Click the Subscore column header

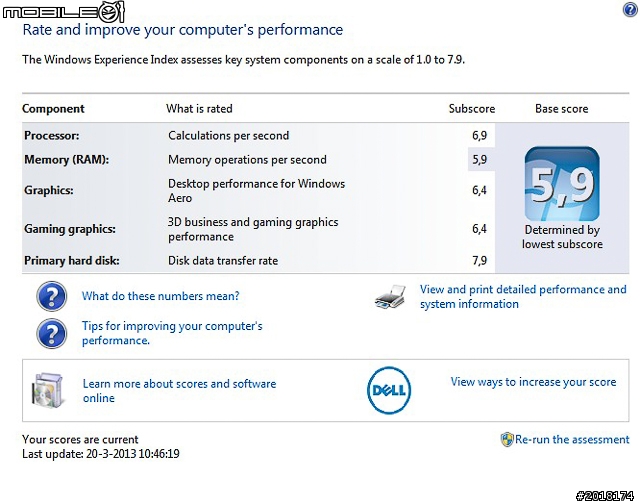pyautogui.click(x=471, y=109)
